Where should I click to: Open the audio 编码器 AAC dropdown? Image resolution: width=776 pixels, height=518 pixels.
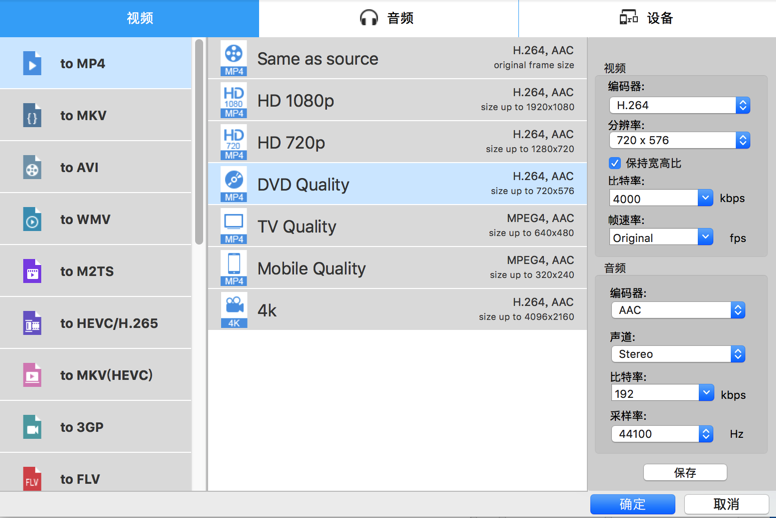coord(678,310)
